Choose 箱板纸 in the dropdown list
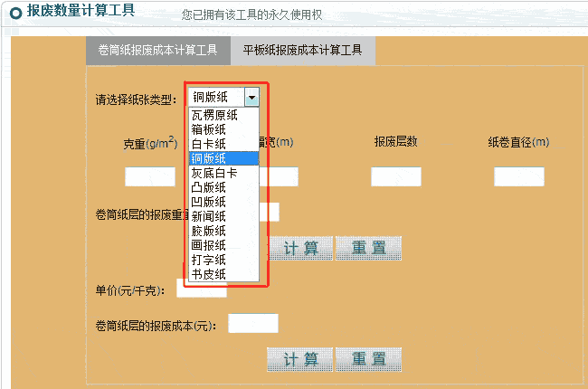Screen dimensions: 588x389 [x=208, y=129]
